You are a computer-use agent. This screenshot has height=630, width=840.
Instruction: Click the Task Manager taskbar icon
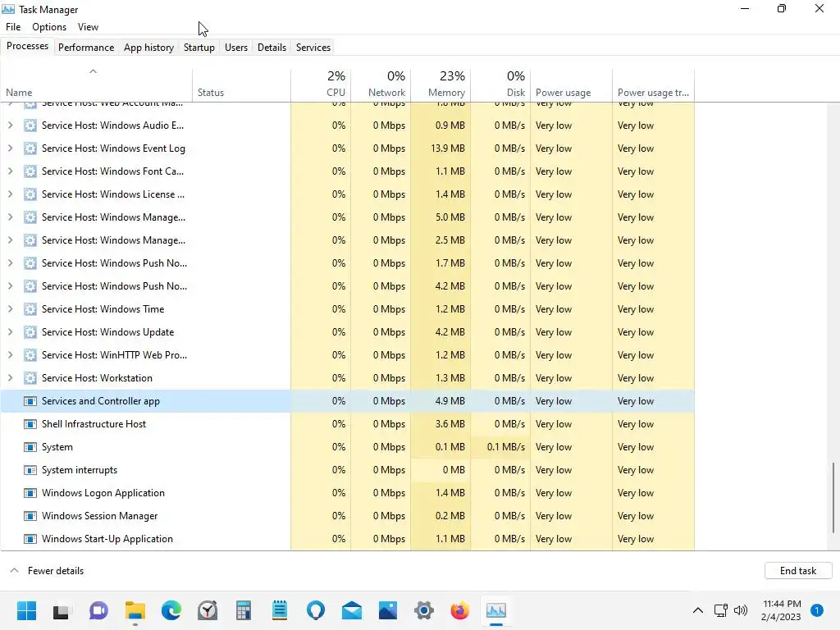(496, 610)
